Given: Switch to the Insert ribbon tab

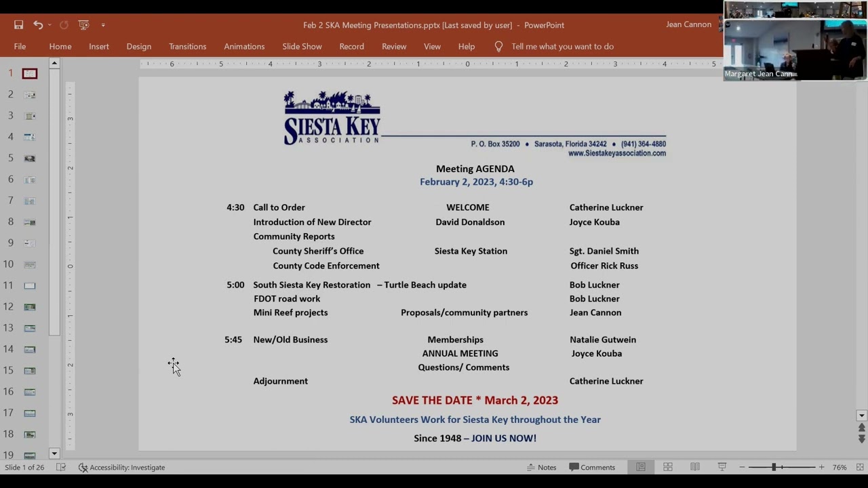Looking at the screenshot, I should click(x=99, y=47).
